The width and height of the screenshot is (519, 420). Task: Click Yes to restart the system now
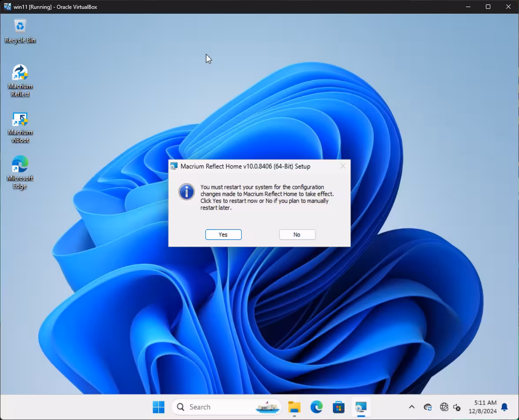coord(223,234)
